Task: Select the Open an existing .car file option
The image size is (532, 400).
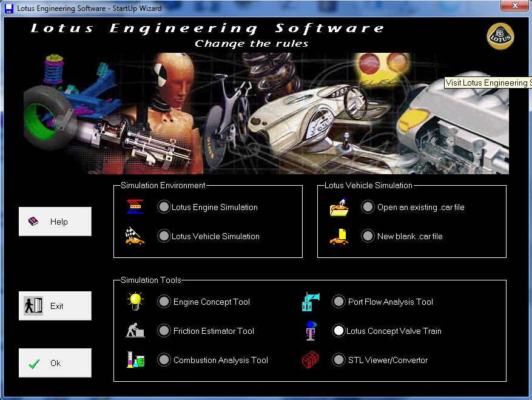Action: (368, 206)
